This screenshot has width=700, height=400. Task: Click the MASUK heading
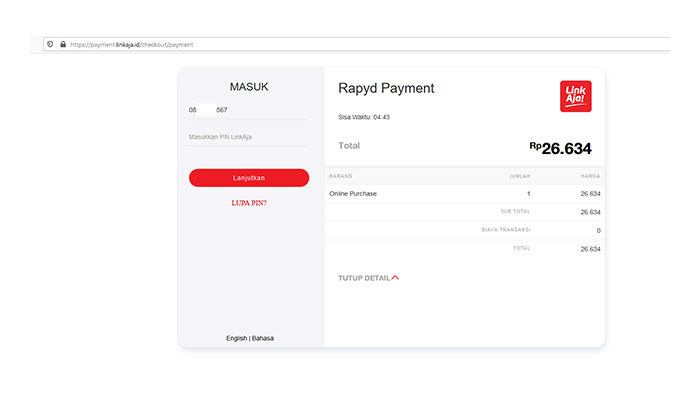tap(249, 87)
